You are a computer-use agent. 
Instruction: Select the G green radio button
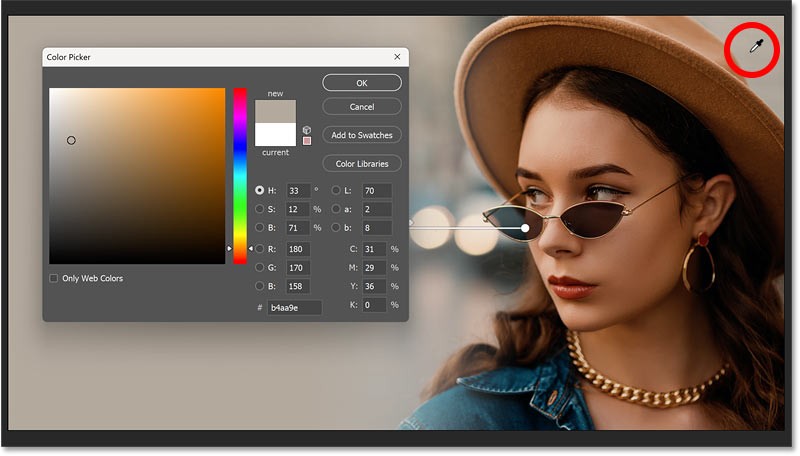click(x=261, y=267)
